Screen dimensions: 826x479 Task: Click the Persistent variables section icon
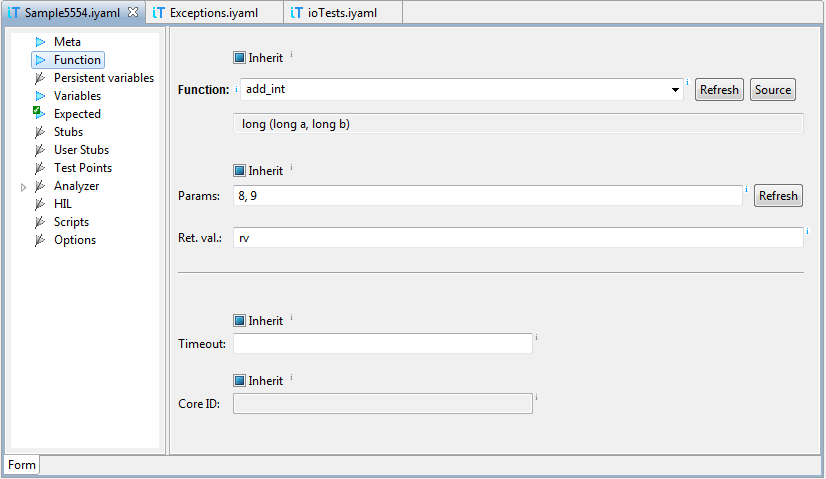coord(40,78)
